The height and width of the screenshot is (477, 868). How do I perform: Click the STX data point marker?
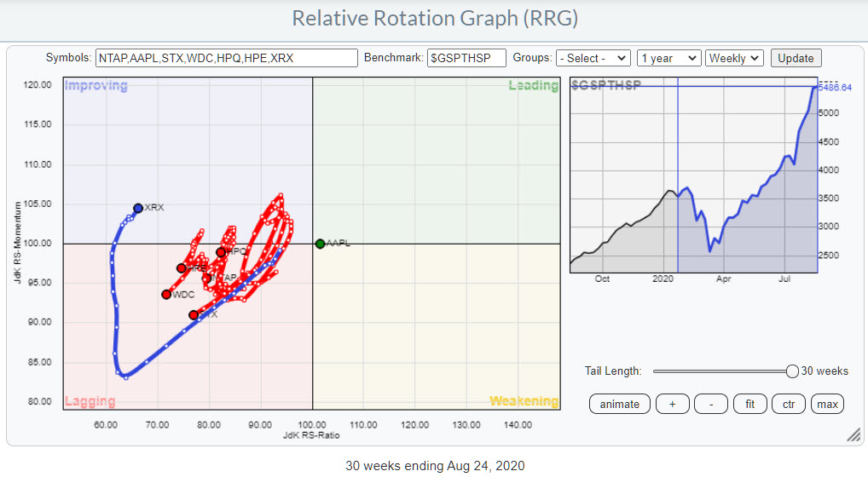coord(194,315)
